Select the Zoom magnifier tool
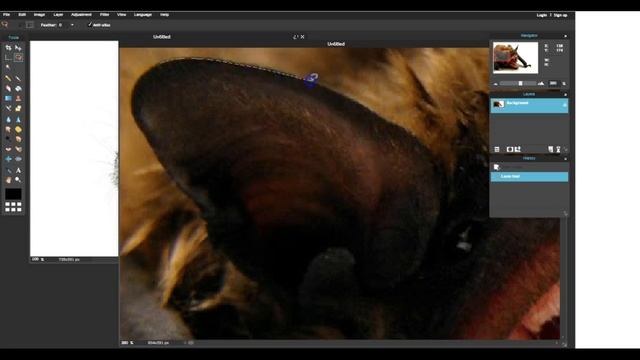 pyautogui.click(x=18, y=180)
